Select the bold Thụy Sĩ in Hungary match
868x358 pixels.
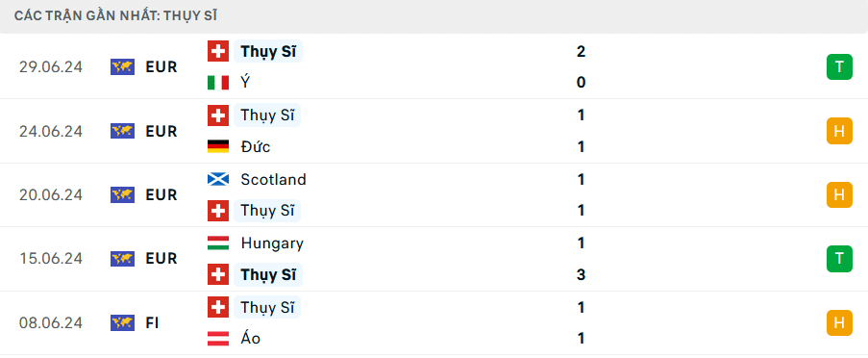(268, 275)
